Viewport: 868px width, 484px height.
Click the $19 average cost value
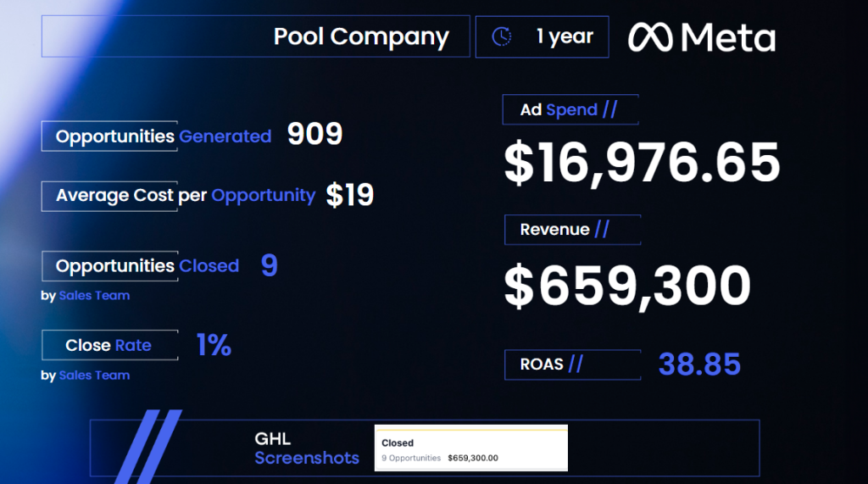[x=349, y=196]
